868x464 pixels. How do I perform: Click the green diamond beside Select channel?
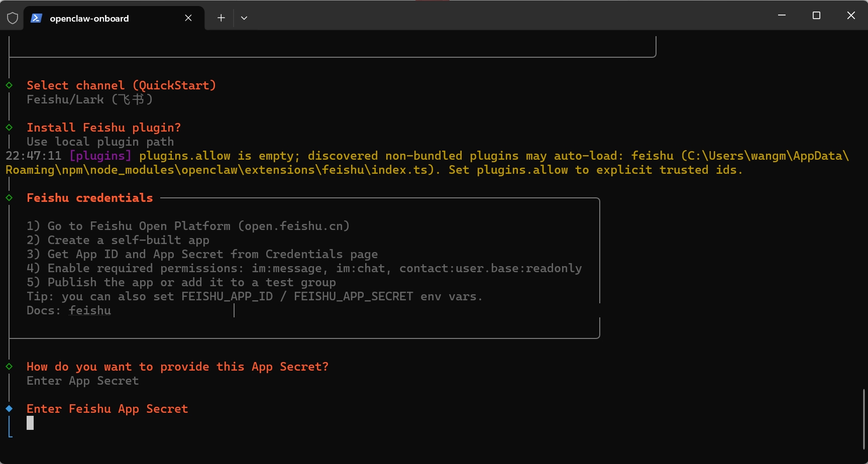(x=9, y=85)
